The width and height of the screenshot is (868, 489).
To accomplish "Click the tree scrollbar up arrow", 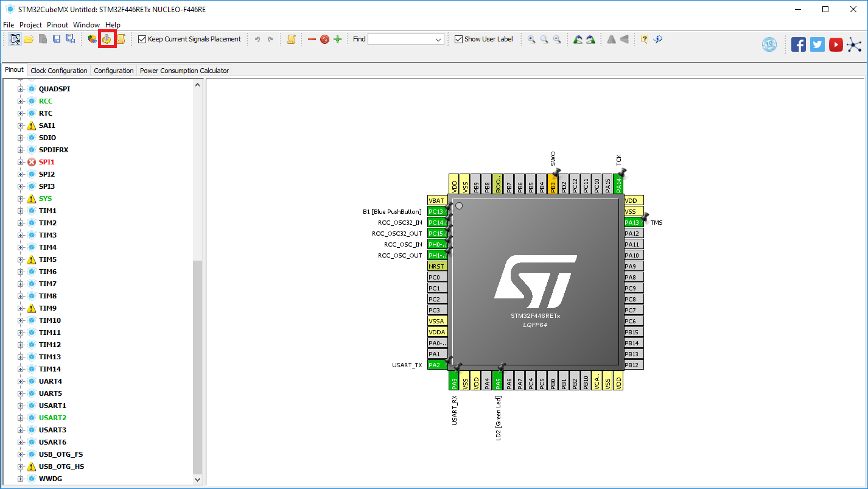I will click(x=197, y=84).
